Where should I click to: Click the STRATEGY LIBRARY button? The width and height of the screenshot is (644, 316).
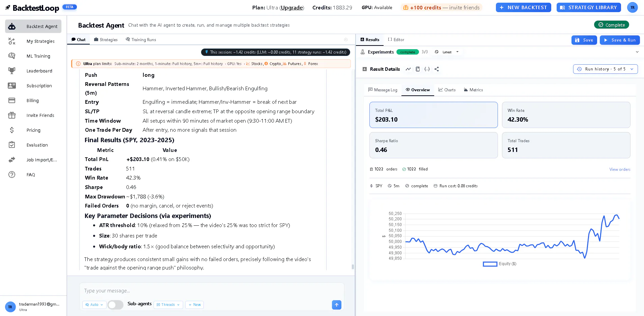point(589,7)
